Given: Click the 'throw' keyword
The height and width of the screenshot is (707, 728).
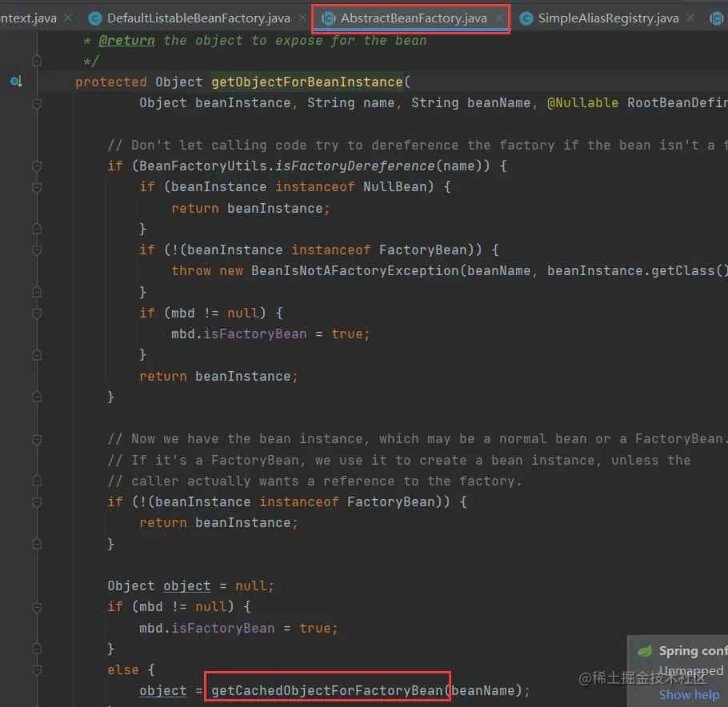Looking at the screenshot, I should [191, 271].
